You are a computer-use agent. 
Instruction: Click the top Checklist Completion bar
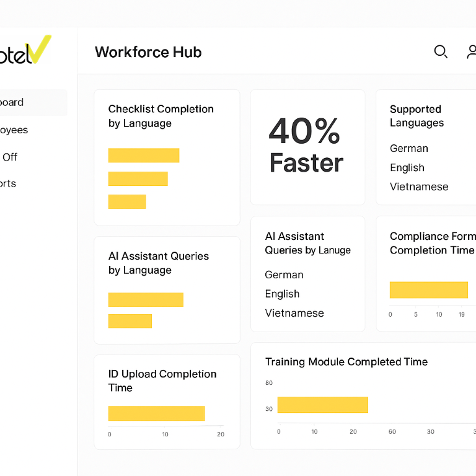(x=144, y=156)
